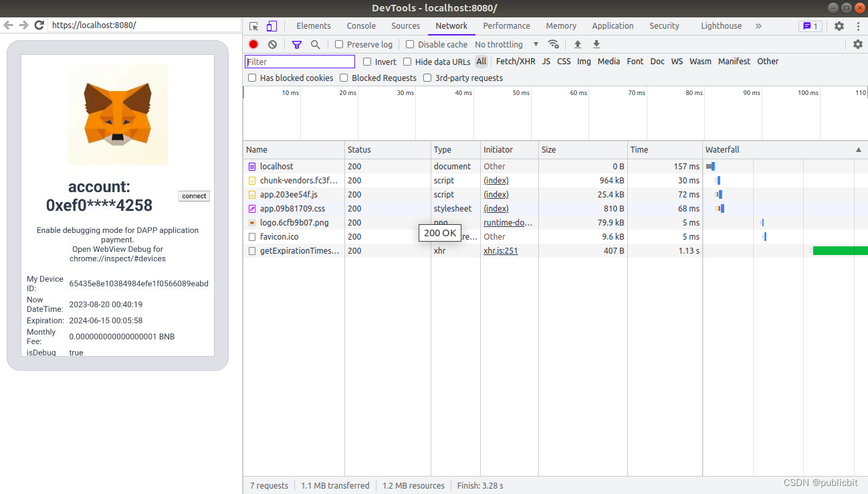Screen dimensions: 868x494
Task: Go back in the browser
Action: tap(8, 25)
